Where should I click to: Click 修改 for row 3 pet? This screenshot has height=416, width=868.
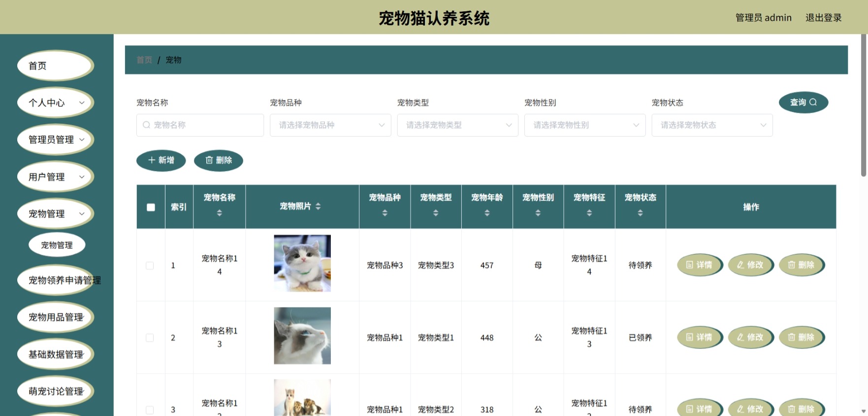point(750,408)
